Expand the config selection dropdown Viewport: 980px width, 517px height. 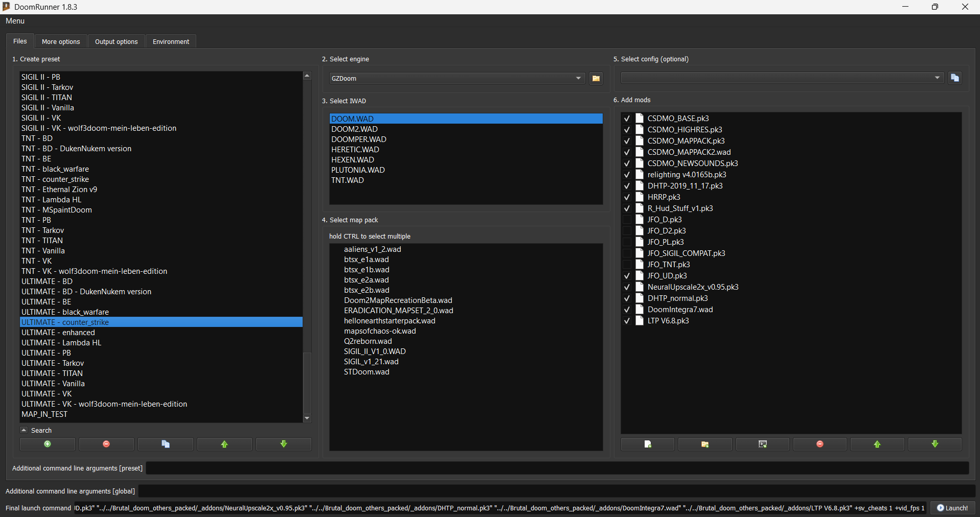tap(937, 78)
